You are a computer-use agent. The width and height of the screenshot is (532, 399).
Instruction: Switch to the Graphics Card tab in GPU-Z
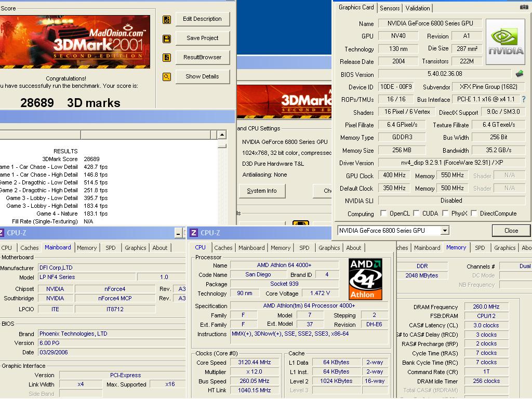click(x=356, y=7)
